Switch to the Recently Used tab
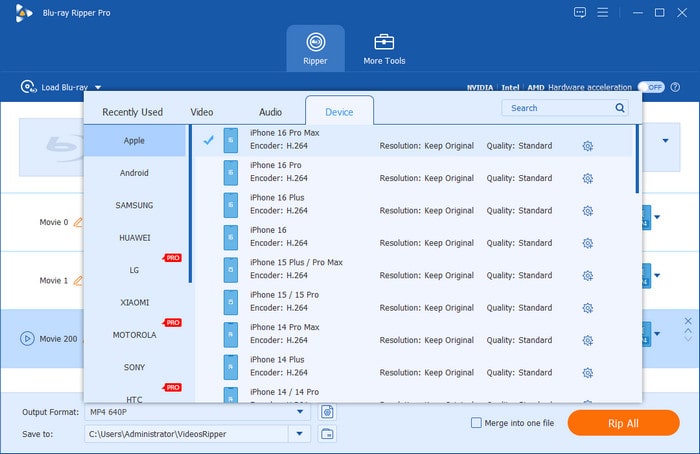Screen dimensions: 700x454 coord(132,112)
